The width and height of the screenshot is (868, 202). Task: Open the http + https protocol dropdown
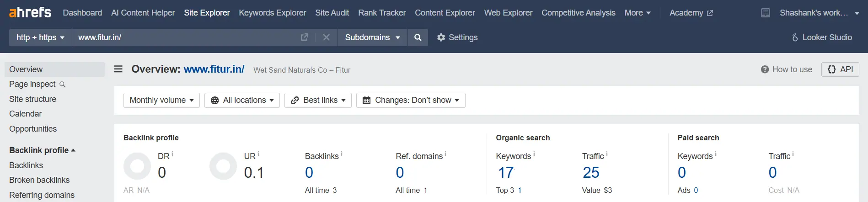[x=40, y=37]
